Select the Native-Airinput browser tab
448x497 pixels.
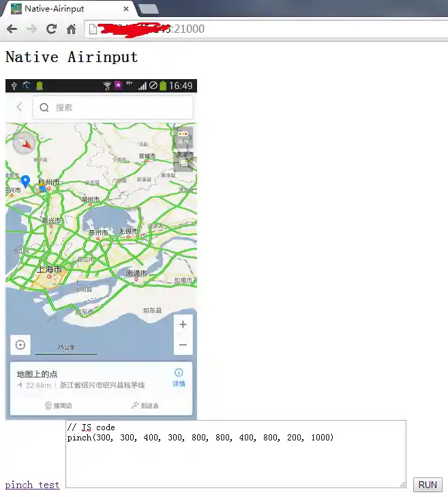68,9
